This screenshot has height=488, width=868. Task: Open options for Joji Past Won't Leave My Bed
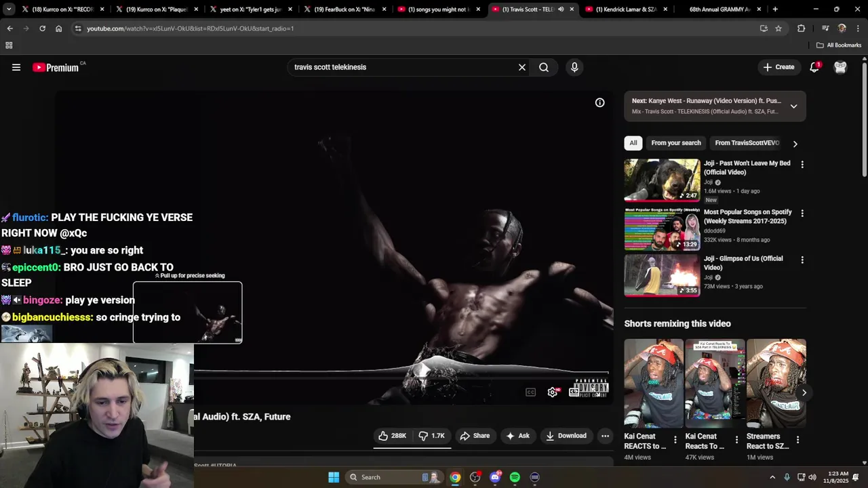tap(802, 165)
